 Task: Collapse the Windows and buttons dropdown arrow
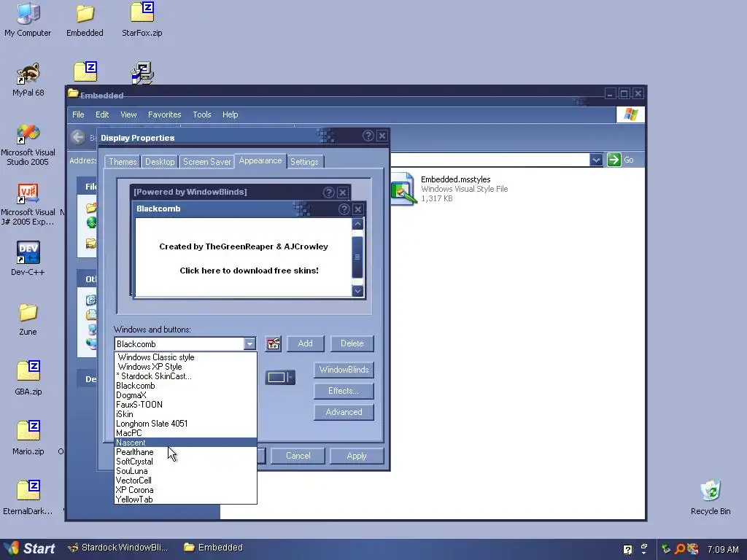pos(249,344)
